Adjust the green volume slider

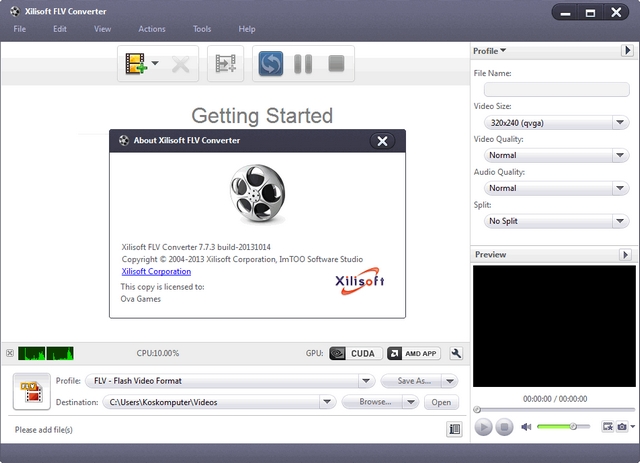click(x=564, y=427)
